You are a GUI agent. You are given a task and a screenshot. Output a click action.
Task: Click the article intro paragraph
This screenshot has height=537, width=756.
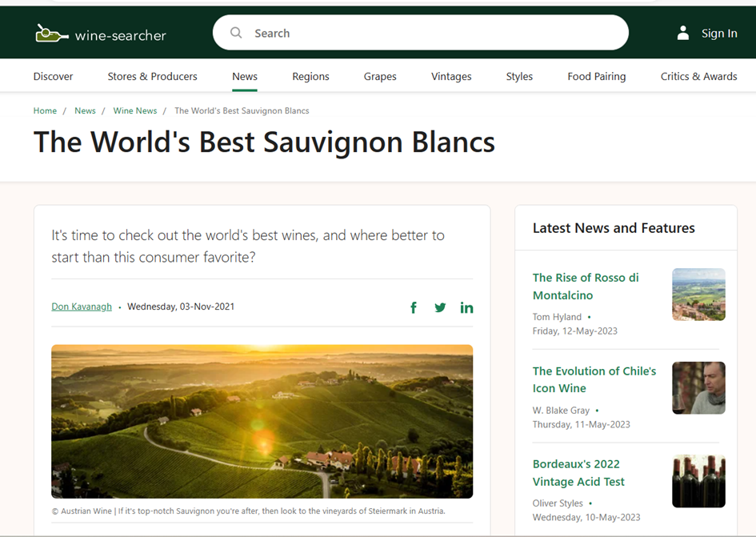pos(248,246)
